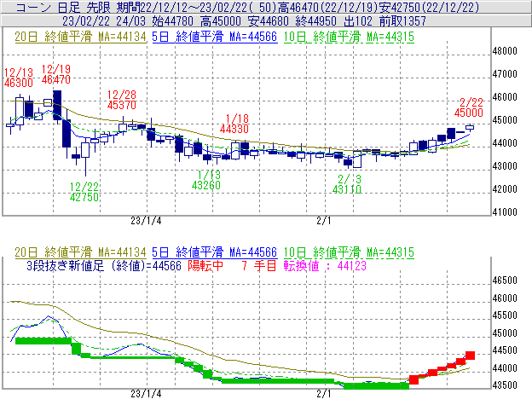
Task: Click the 2/1 date label on lower chart
Action: click(324, 394)
